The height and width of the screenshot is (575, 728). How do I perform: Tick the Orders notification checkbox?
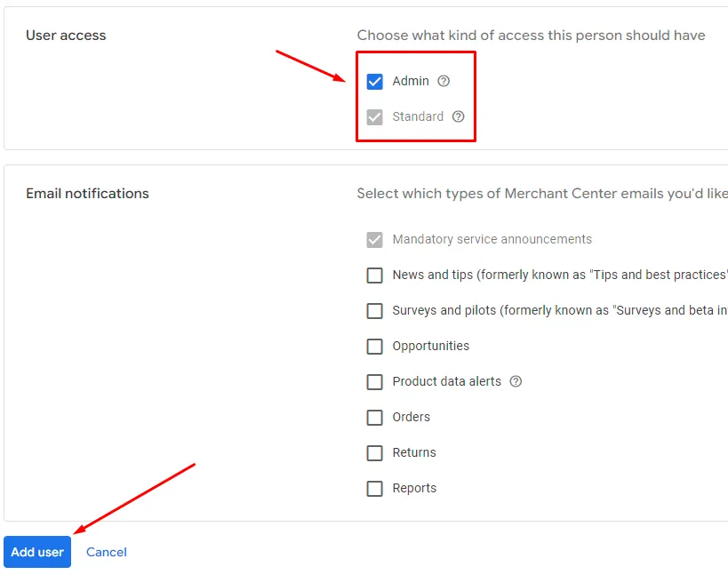tap(375, 417)
